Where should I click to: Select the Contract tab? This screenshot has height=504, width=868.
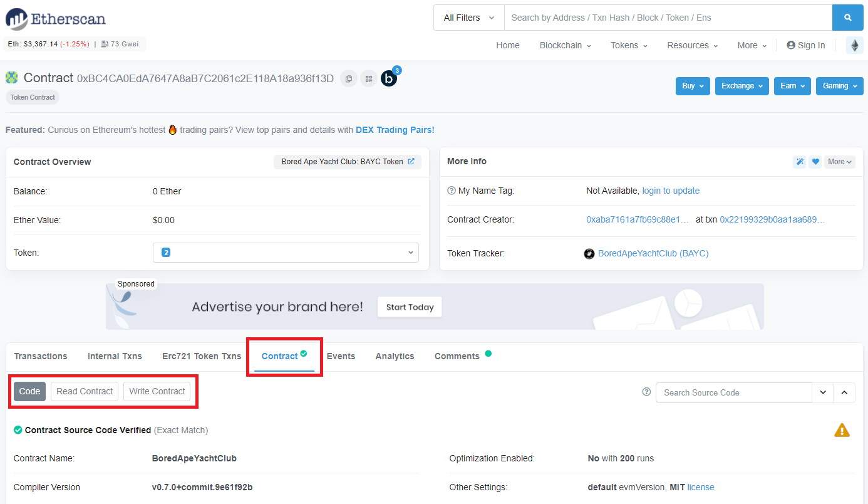[x=284, y=356]
